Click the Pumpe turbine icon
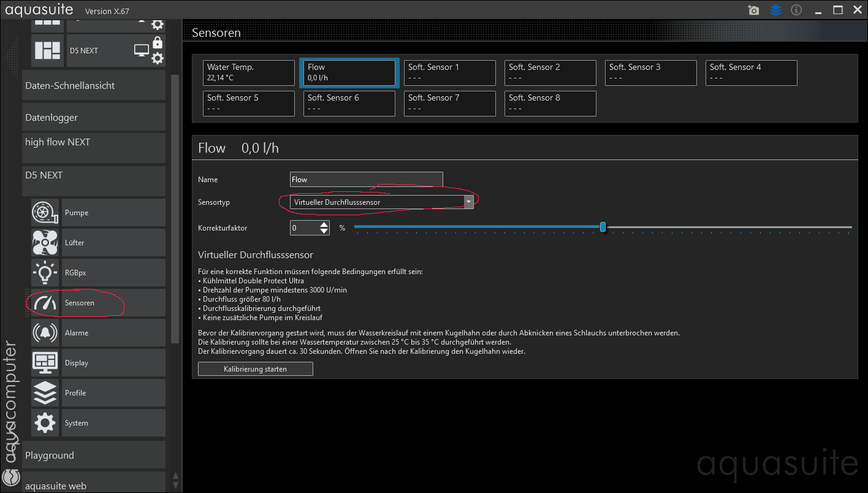This screenshot has width=868, height=493. pos(45,212)
